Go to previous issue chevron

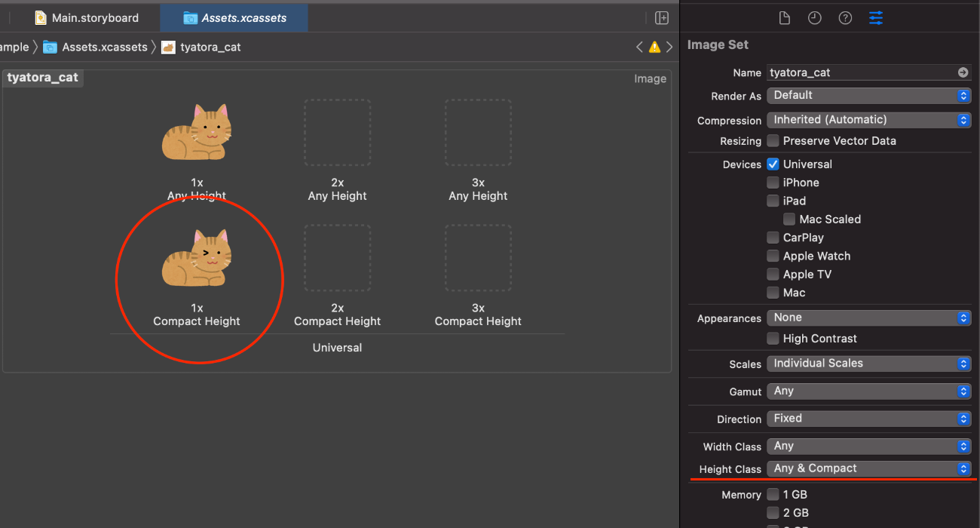639,47
